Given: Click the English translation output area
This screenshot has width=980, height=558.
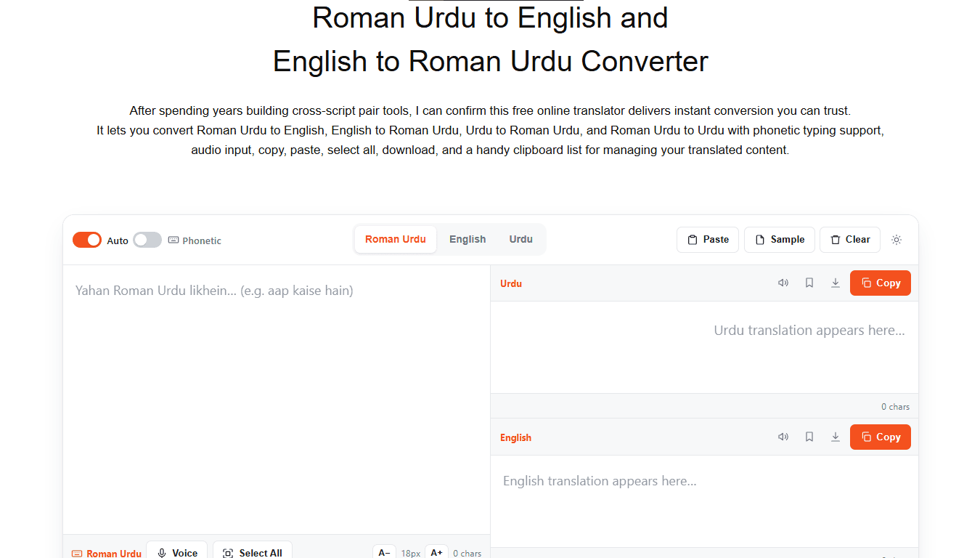Looking at the screenshot, I should tap(704, 501).
